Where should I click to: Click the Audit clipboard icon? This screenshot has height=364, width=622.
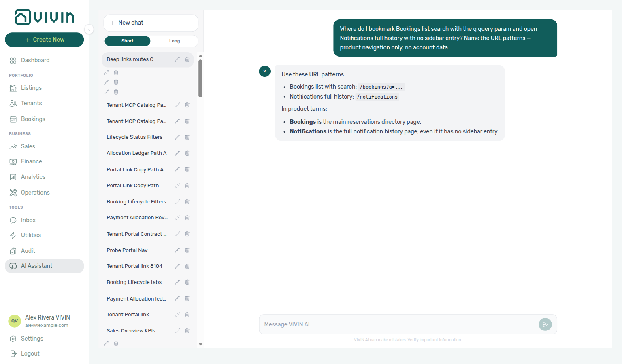coord(13,251)
